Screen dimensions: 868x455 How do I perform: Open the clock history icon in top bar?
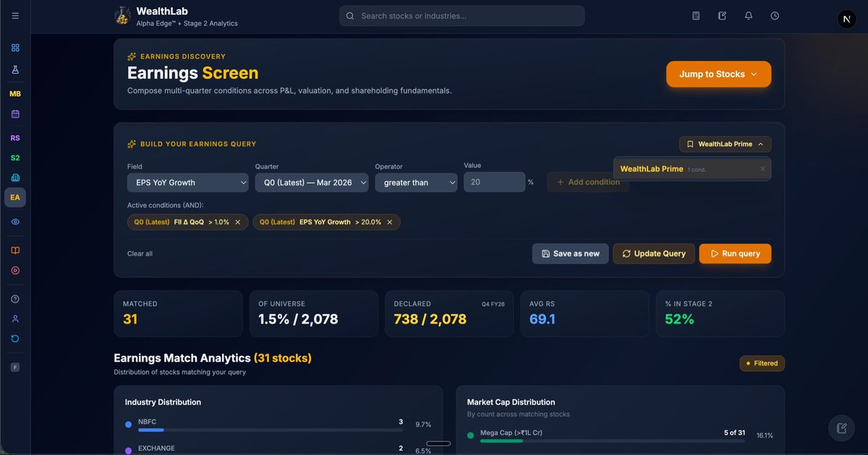(x=775, y=16)
